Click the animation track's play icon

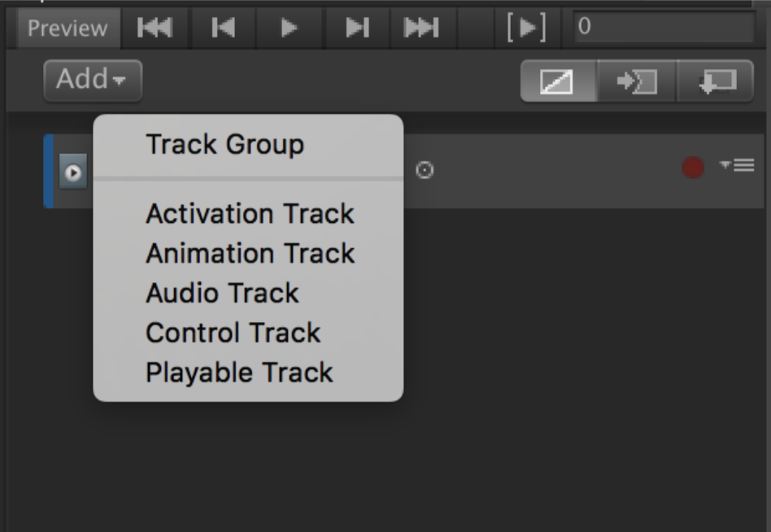[73, 172]
